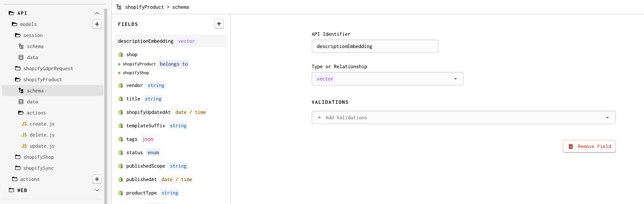This screenshot has height=204, width=644.
Task: Click the API Identifier input field
Action: pyautogui.click(x=375, y=46)
